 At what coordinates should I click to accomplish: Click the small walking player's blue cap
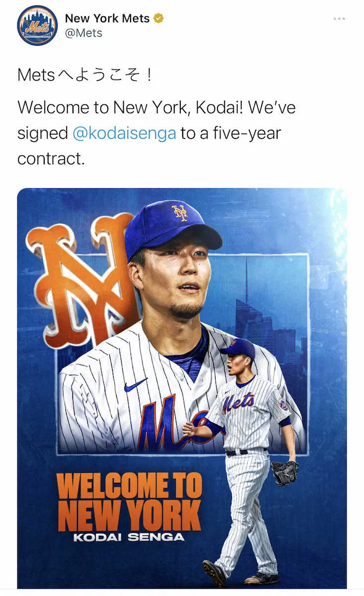[x=239, y=349]
